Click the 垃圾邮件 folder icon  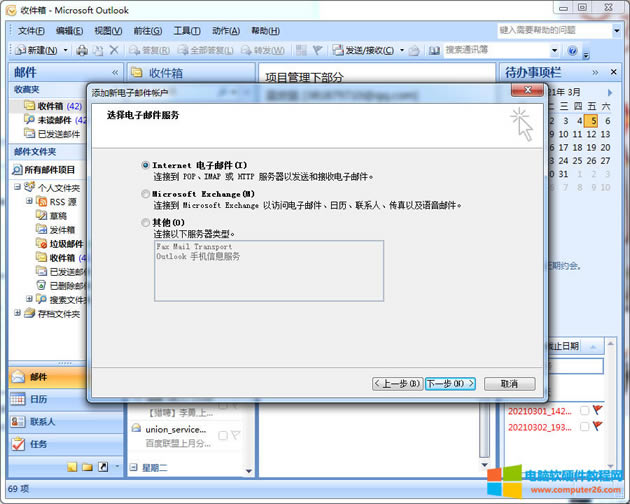pyautogui.click(x=42, y=243)
